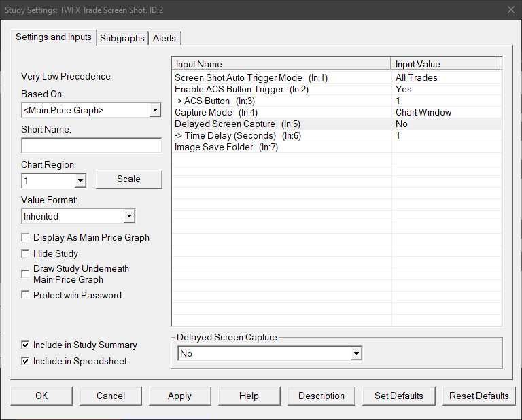Uncheck Include in Spreadsheet option
Image resolution: width=522 pixels, height=420 pixels.
[26, 362]
